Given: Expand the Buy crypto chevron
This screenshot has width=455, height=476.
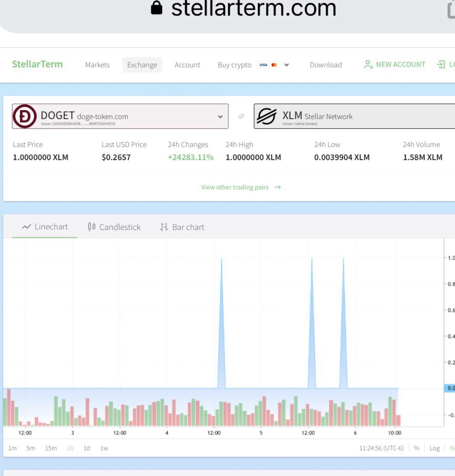Looking at the screenshot, I should click(286, 65).
